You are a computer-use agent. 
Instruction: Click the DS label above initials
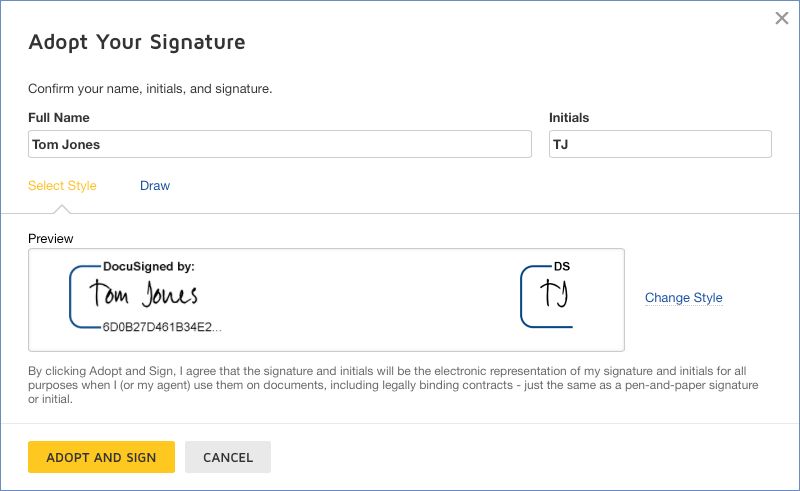point(562,267)
